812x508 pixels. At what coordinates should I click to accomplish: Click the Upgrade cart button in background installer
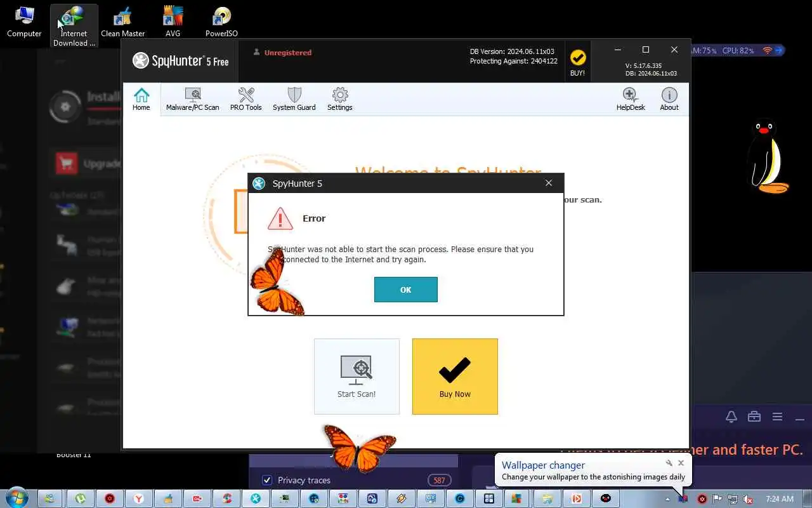point(67,163)
